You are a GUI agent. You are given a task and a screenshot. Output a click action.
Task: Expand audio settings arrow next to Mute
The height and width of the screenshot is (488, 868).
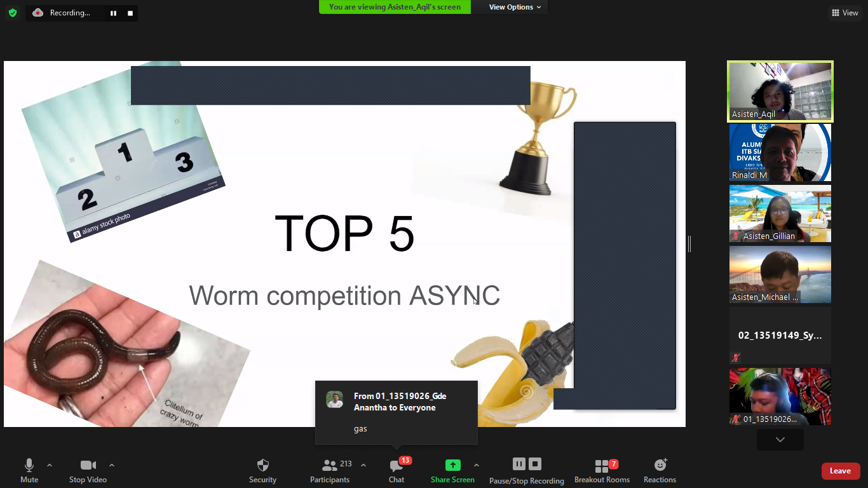(x=50, y=465)
